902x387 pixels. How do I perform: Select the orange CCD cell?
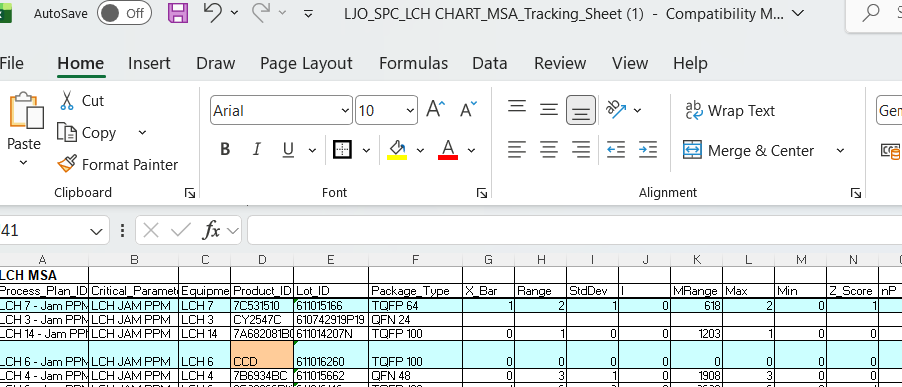(x=262, y=354)
